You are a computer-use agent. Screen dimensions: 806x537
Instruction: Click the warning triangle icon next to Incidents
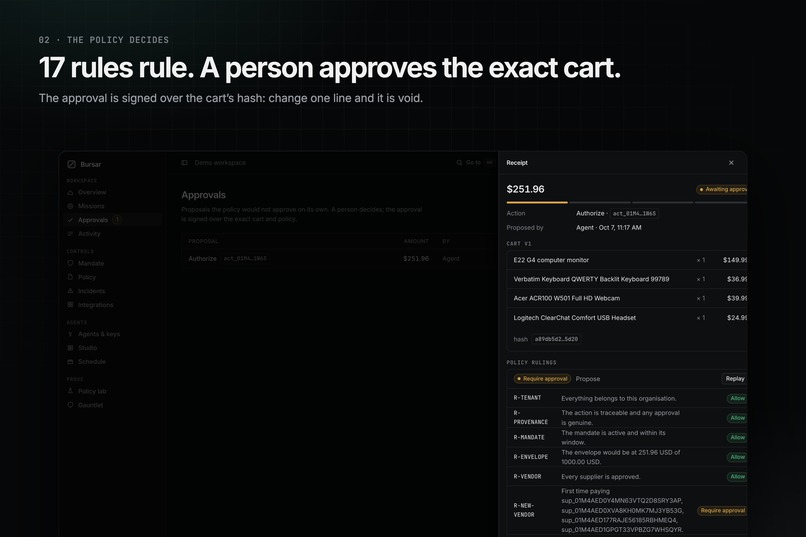[70, 291]
